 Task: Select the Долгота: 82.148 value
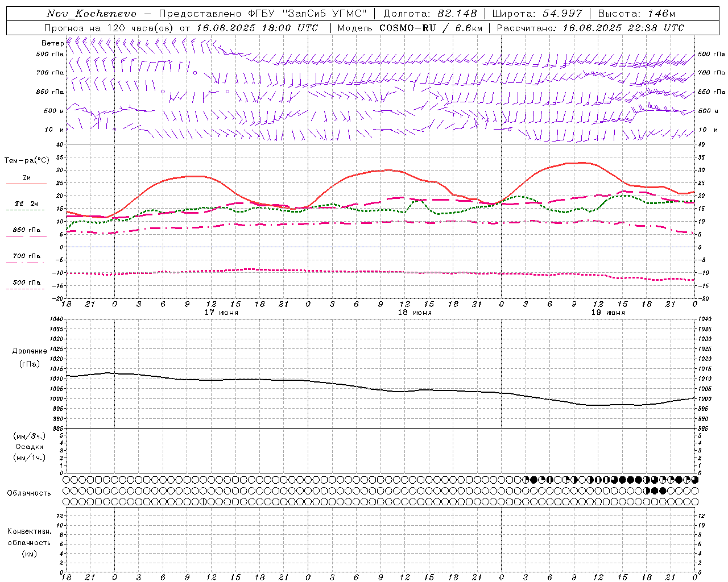point(431,14)
